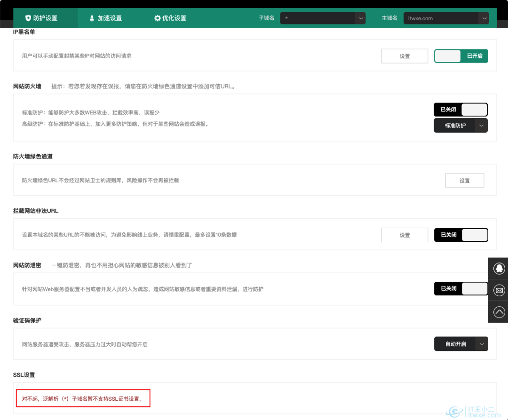This screenshot has height=420, width=508.
Task: Click the envelope mail icon in side panel
Action: pyautogui.click(x=499, y=290)
